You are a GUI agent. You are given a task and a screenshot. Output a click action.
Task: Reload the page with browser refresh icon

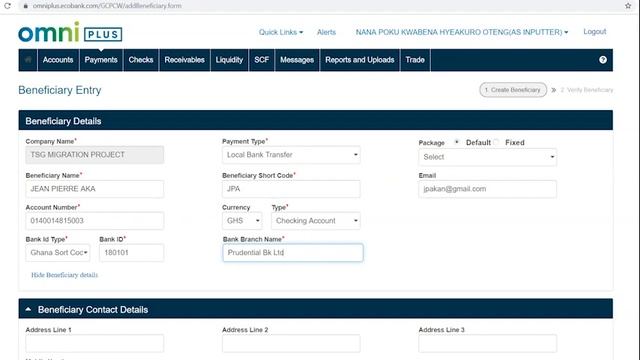click(x=7, y=6)
